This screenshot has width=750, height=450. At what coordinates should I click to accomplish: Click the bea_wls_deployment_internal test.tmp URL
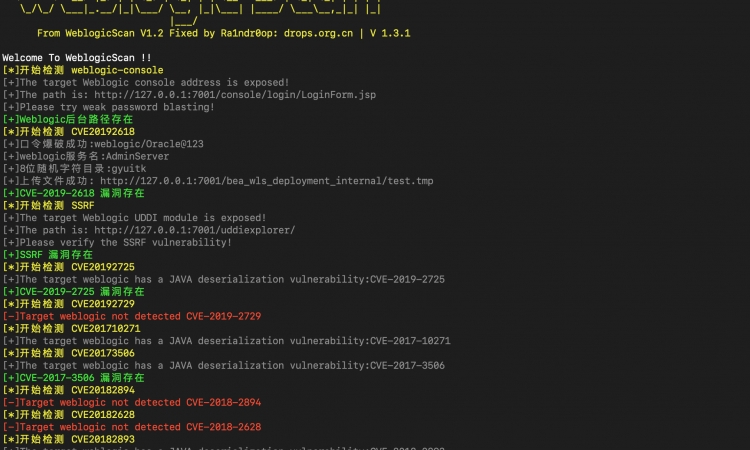[266, 181]
